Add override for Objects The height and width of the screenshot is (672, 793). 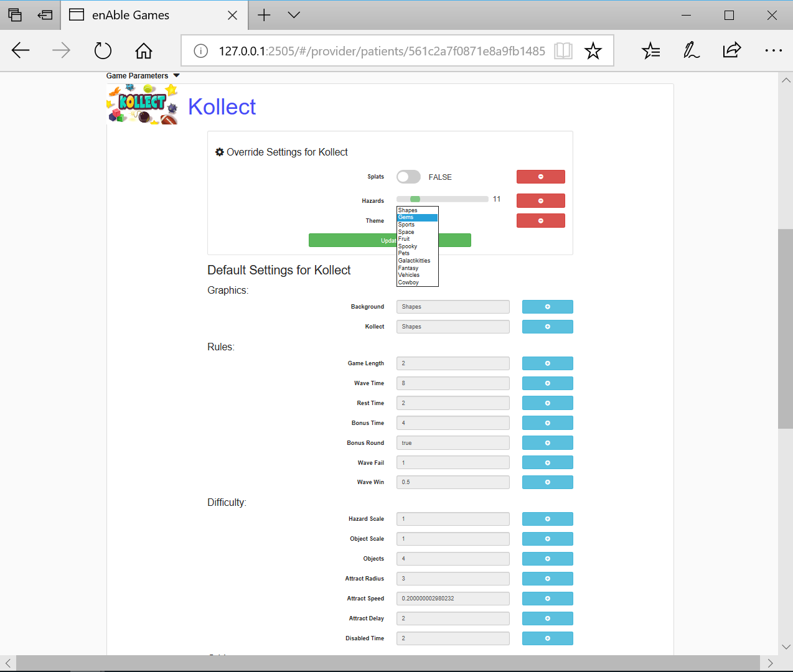548,559
